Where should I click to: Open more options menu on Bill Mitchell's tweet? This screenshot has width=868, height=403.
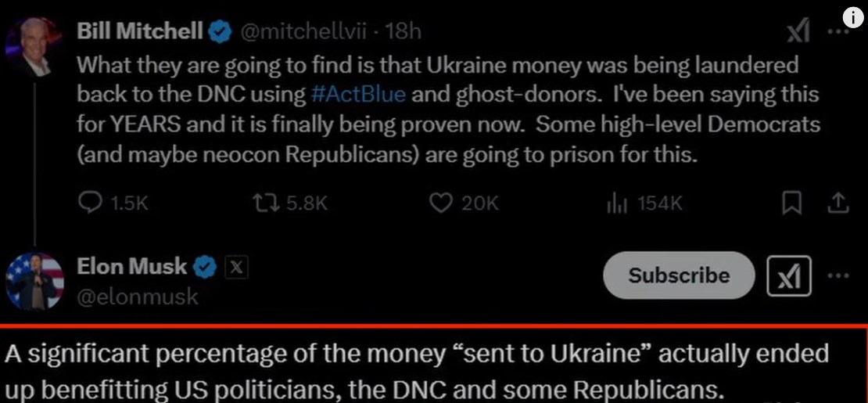[x=838, y=32]
